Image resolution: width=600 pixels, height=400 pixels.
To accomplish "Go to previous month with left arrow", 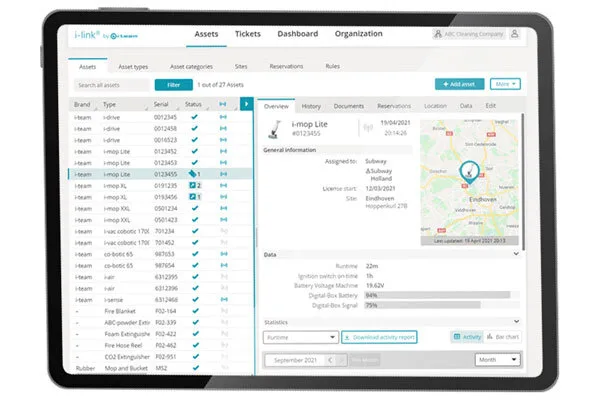I will [x=330, y=360].
